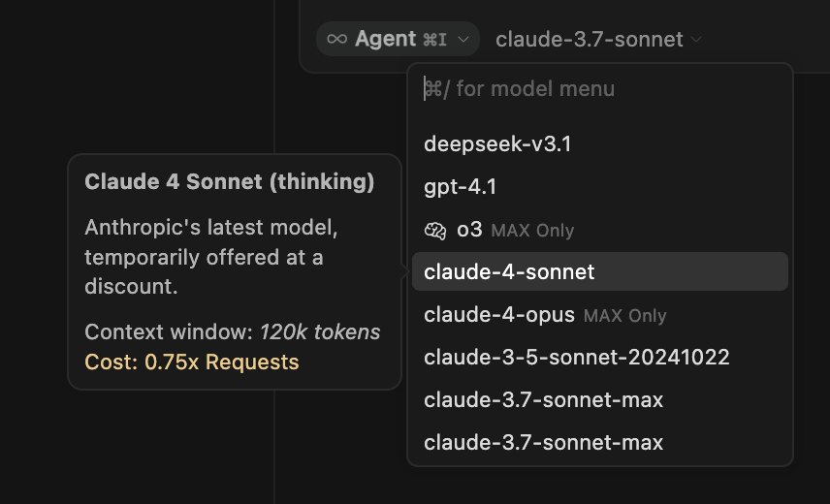The width and height of the screenshot is (830, 504).
Task: Click the MAX Only label beside o3
Action: [x=532, y=231]
